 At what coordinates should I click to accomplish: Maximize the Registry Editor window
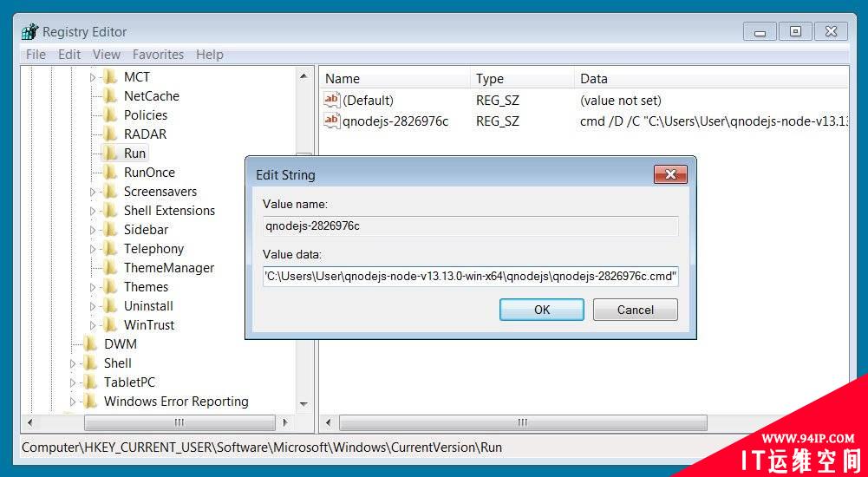coord(795,31)
